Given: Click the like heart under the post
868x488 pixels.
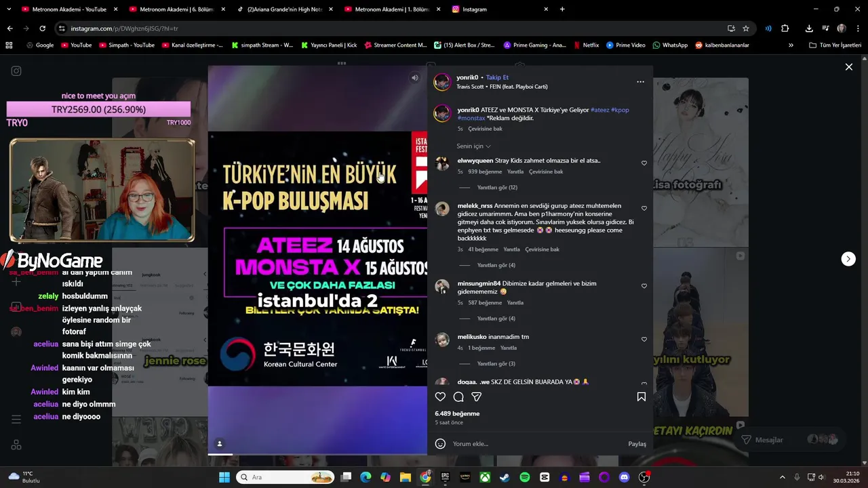Looking at the screenshot, I should click(441, 396).
